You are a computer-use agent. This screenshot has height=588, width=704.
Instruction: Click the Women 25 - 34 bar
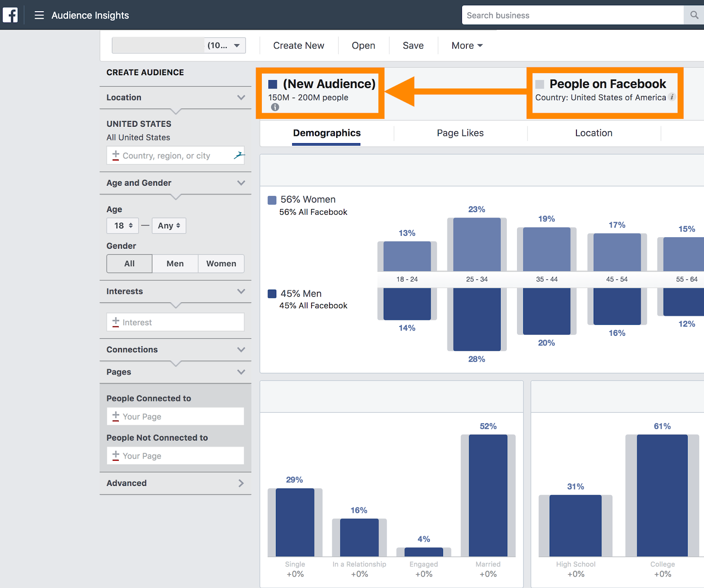[477, 244]
